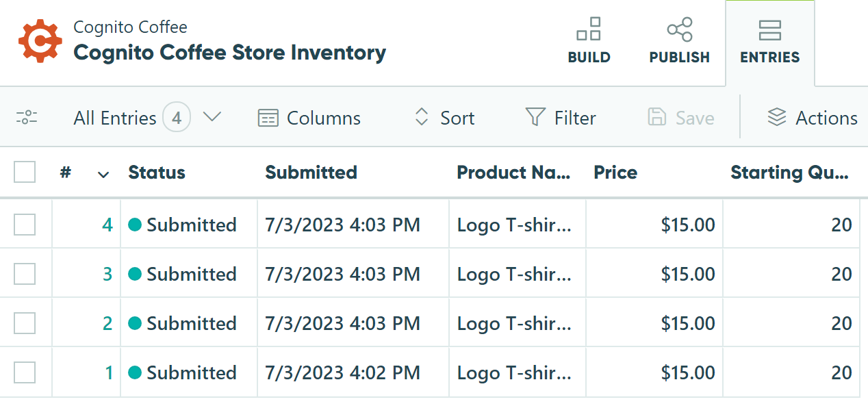The image size is (868, 406).
Task: Switch to the Publish tab
Action: coord(679,41)
